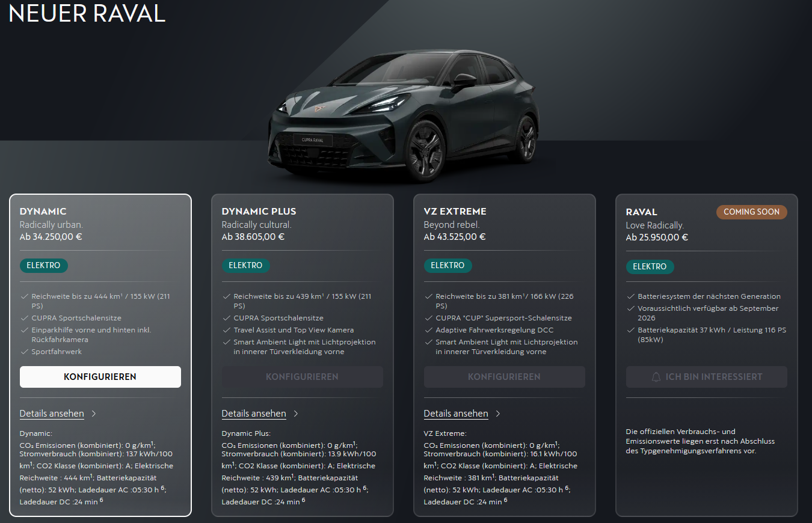Click checkmark beside 'Reichweite bis zu 439 km'
The width and height of the screenshot is (812, 523).
coord(226,296)
